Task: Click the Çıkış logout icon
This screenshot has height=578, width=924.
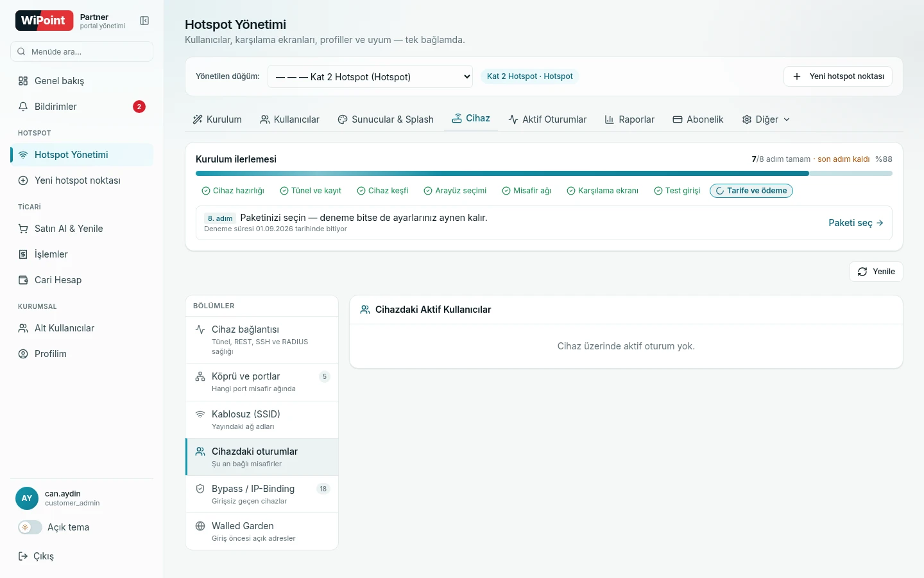Action: [23, 556]
